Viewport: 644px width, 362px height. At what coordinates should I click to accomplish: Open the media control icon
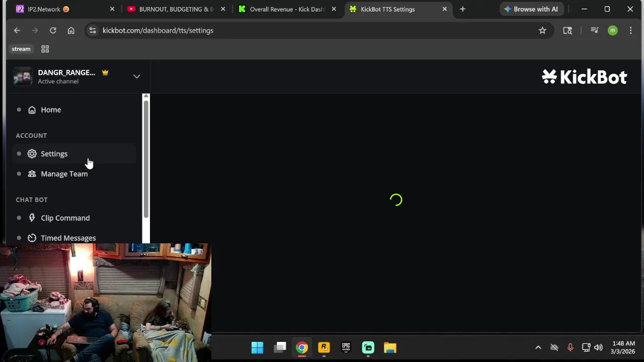[x=595, y=31]
